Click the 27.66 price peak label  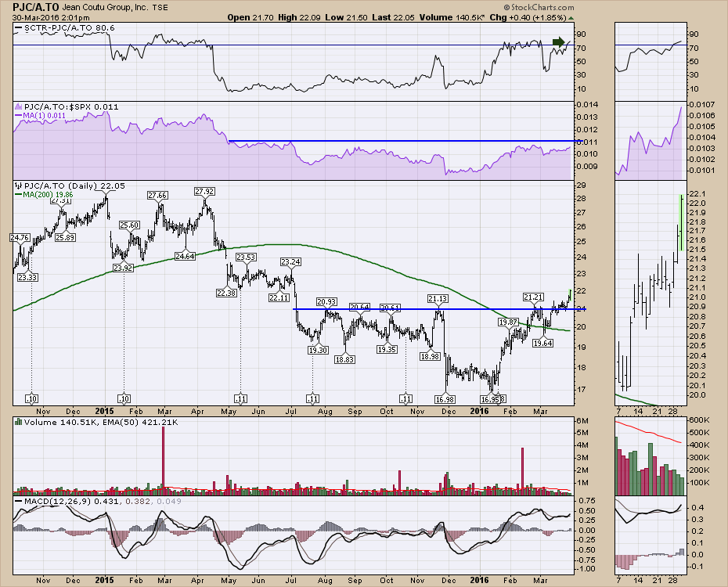click(x=158, y=196)
